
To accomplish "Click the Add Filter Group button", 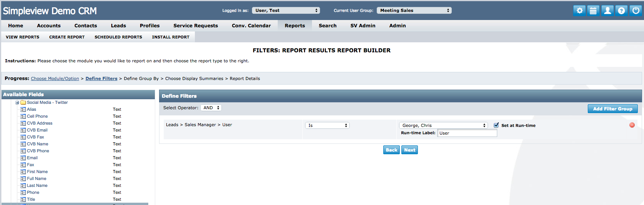I will (x=612, y=109).
